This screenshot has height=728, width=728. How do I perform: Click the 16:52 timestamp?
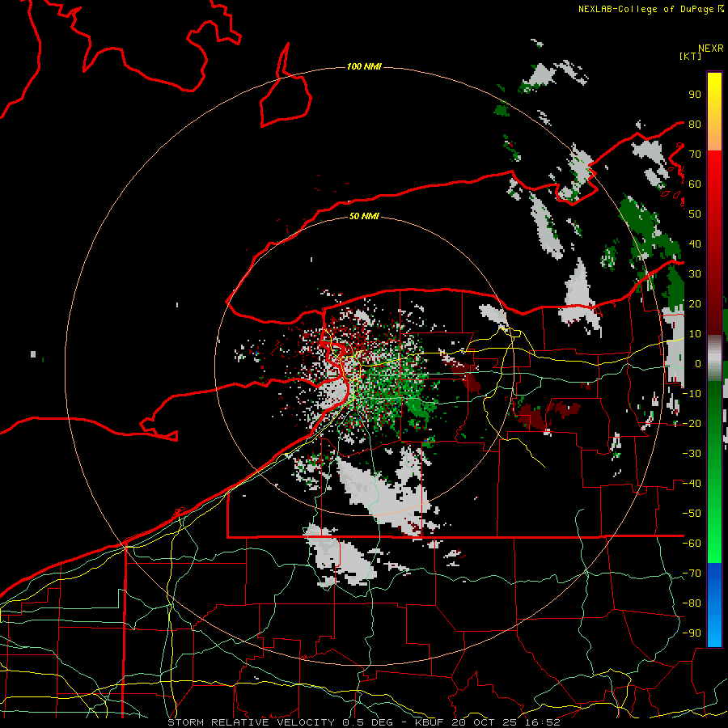(x=542, y=722)
